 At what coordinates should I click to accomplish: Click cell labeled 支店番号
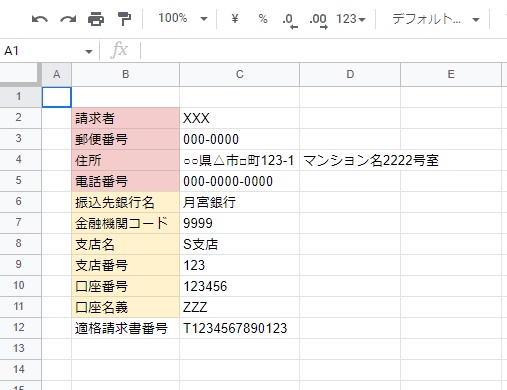tap(125, 265)
